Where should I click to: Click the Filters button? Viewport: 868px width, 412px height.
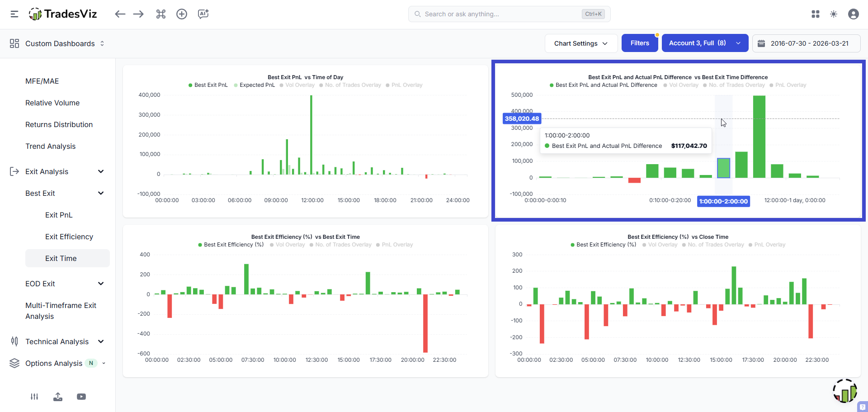(x=640, y=43)
